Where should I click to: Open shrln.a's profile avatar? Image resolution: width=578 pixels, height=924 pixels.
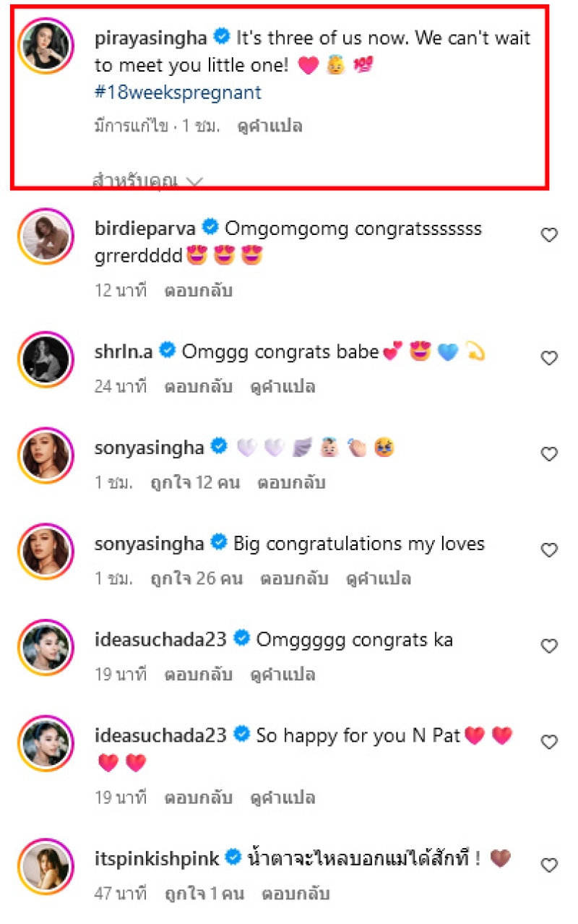click(46, 359)
